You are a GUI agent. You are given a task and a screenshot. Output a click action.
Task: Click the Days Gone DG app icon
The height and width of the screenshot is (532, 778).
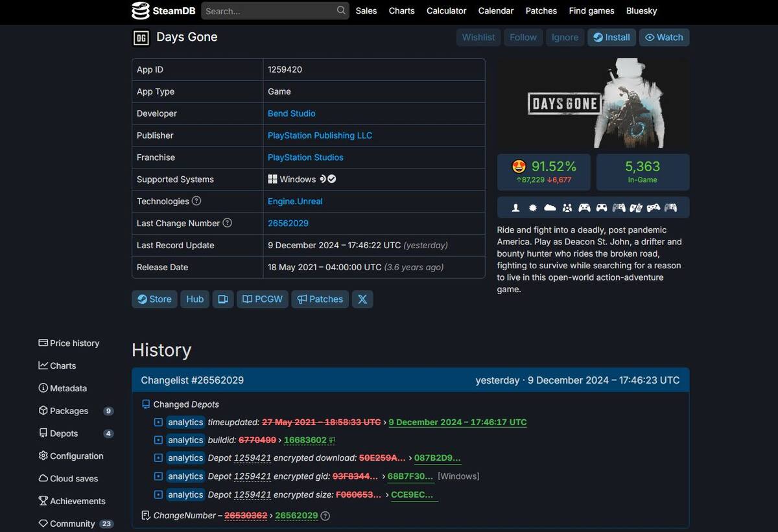[141, 38]
